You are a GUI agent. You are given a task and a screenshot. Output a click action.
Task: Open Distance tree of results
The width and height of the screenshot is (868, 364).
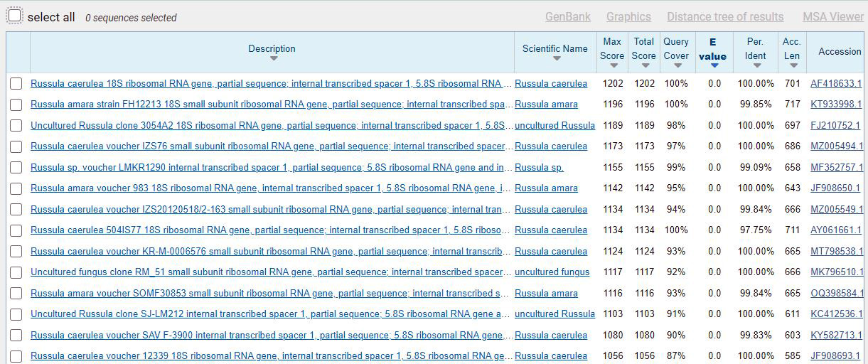[725, 16]
